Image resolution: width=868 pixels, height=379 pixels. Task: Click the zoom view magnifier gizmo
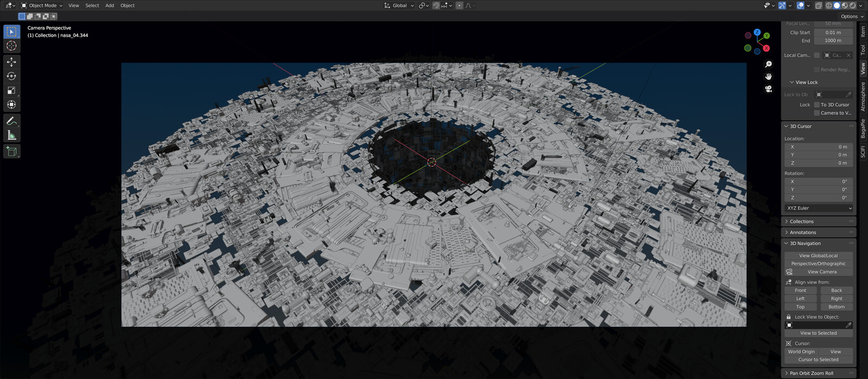click(768, 64)
